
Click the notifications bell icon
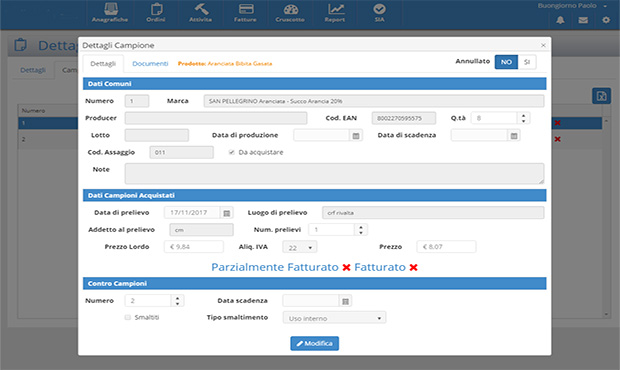click(x=560, y=20)
